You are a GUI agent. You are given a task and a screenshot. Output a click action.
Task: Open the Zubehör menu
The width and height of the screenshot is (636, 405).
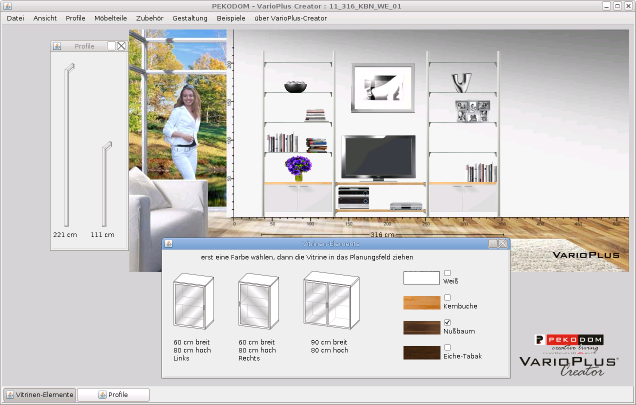coord(150,18)
